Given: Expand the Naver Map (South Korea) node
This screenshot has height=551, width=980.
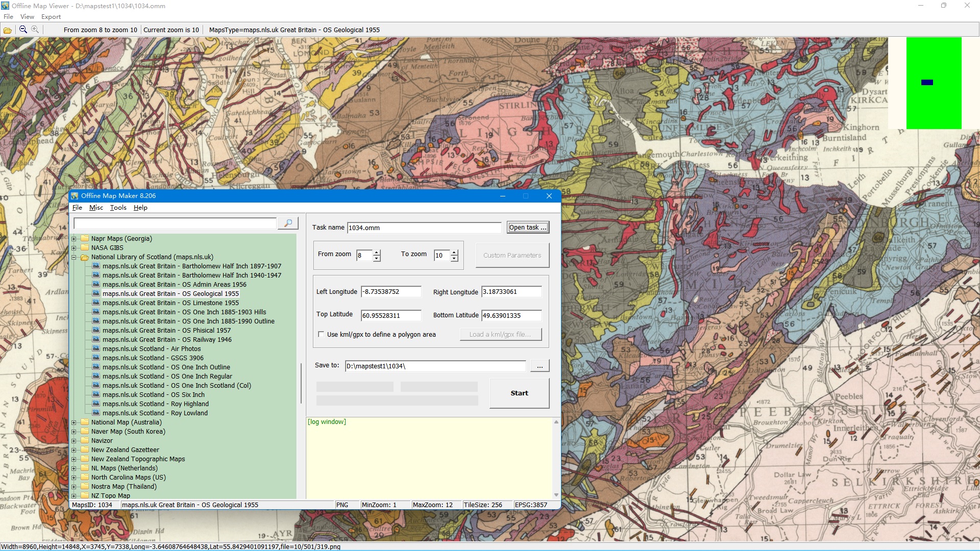Looking at the screenshot, I should pos(74,432).
